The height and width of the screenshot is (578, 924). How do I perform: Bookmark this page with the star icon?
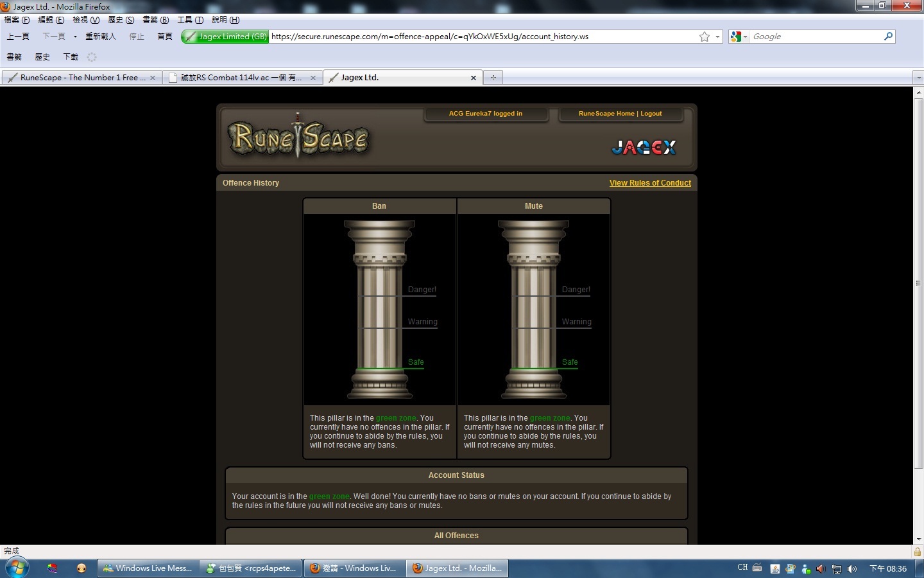pos(705,37)
